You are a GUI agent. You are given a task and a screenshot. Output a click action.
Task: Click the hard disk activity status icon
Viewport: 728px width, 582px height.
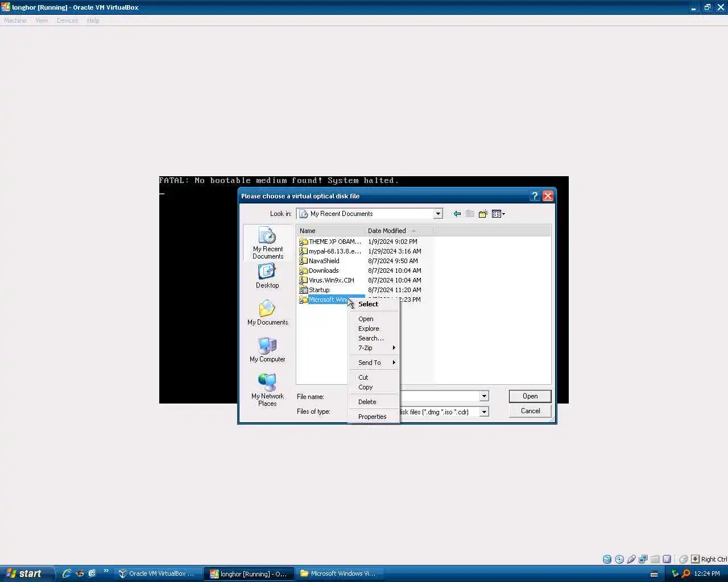tap(607, 559)
